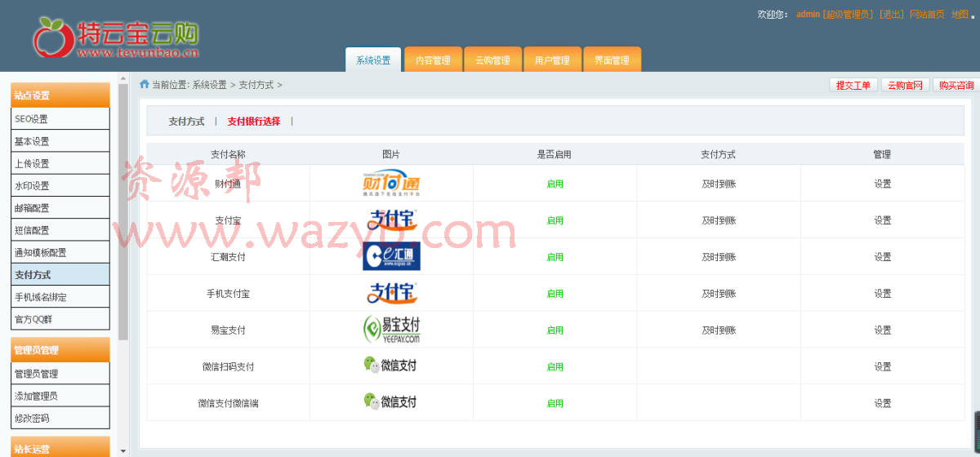This screenshot has height=457, width=980.
Task: Click the 微信扫码支付 row WeChat logo
Action: coord(390,366)
